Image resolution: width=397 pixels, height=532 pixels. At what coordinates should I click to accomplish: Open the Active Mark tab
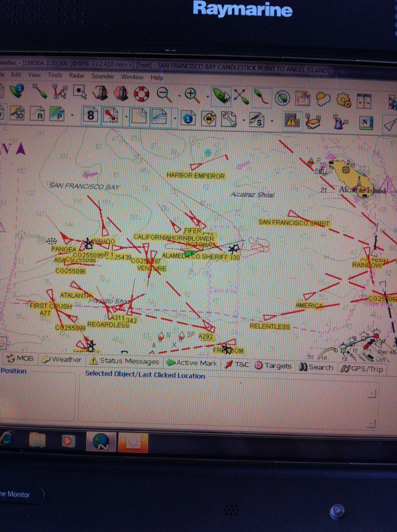click(192, 362)
